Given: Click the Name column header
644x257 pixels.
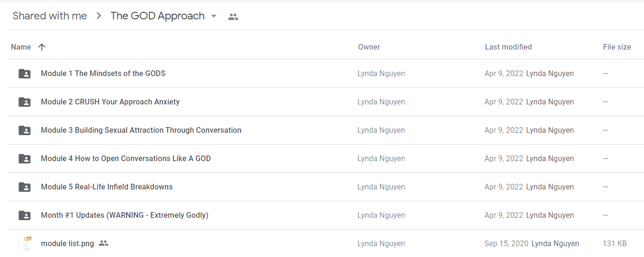Looking at the screenshot, I should pos(21,47).
